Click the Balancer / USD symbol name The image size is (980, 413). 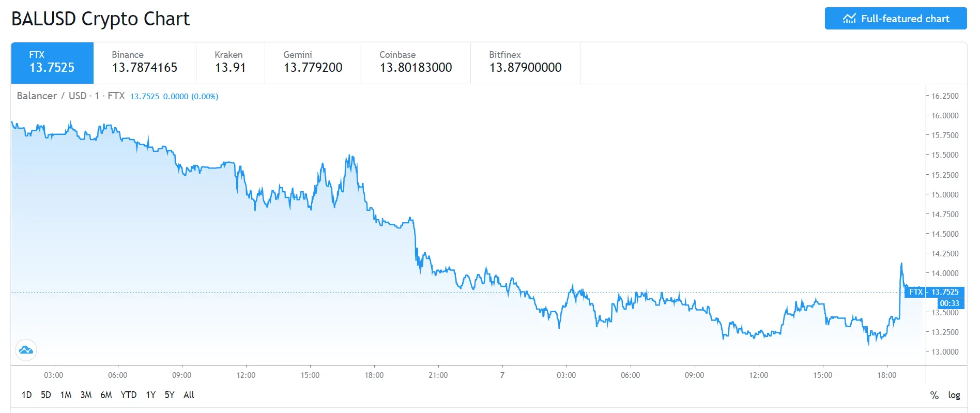point(52,96)
